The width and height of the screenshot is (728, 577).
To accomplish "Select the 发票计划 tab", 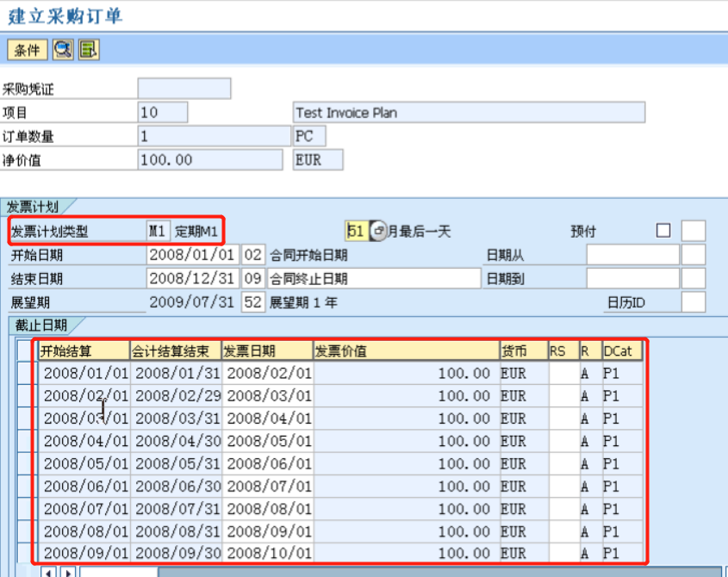I will [x=33, y=206].
